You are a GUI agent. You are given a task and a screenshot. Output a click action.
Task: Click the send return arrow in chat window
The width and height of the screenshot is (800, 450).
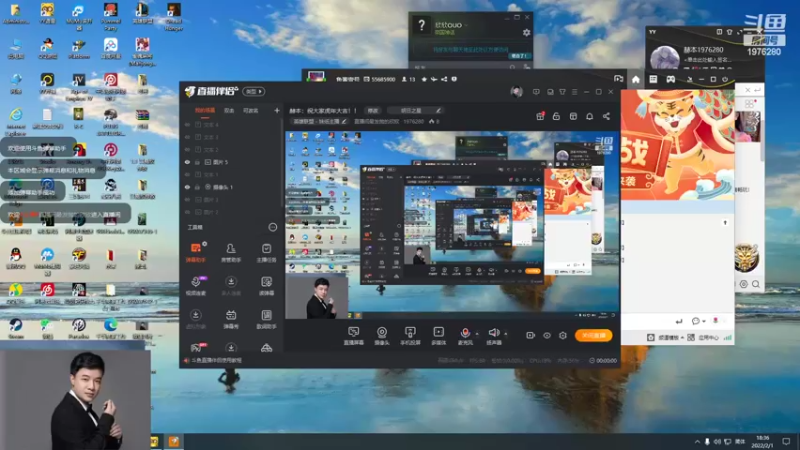(679, 321)
